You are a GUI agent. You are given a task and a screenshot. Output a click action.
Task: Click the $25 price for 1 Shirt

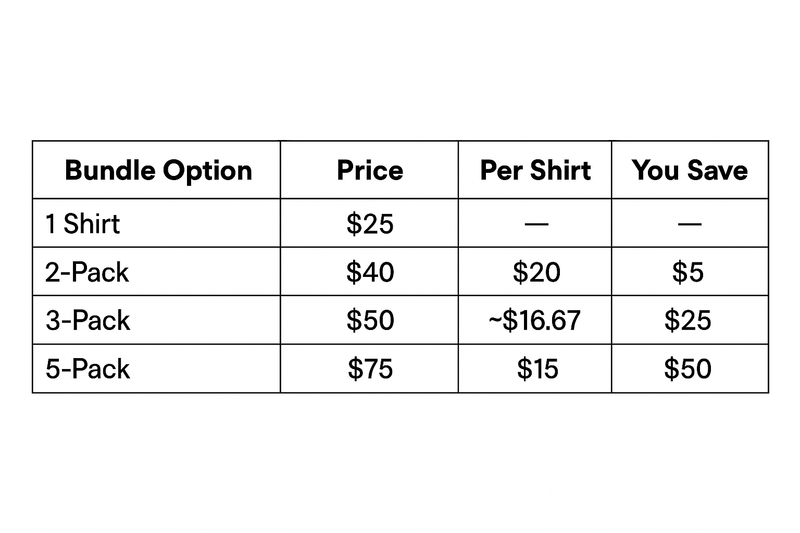coord(370,223)
